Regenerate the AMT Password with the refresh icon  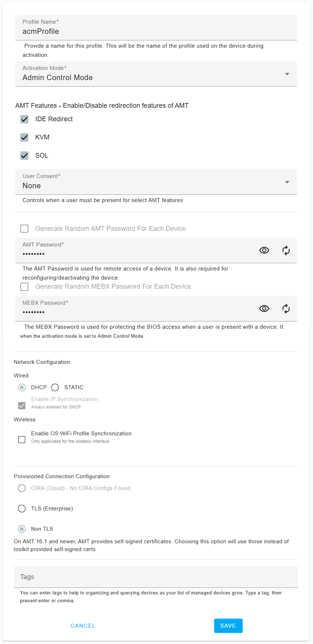point(286,250)
